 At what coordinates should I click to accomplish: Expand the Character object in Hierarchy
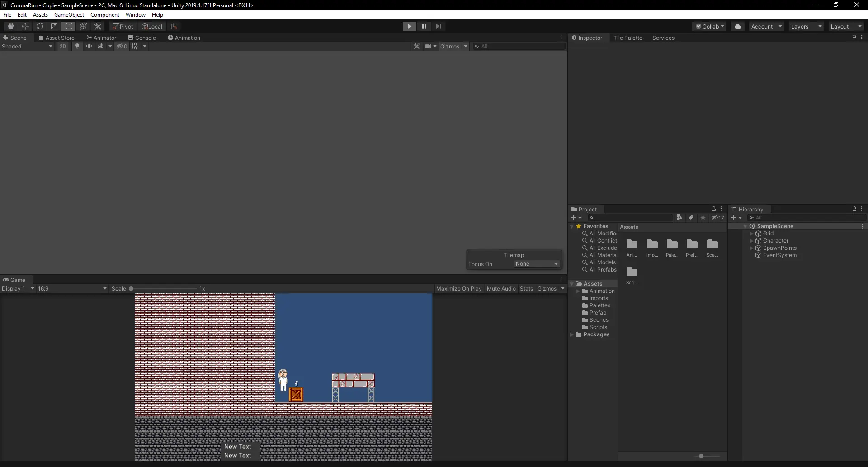pyautogui.click(x=751, y=241)
